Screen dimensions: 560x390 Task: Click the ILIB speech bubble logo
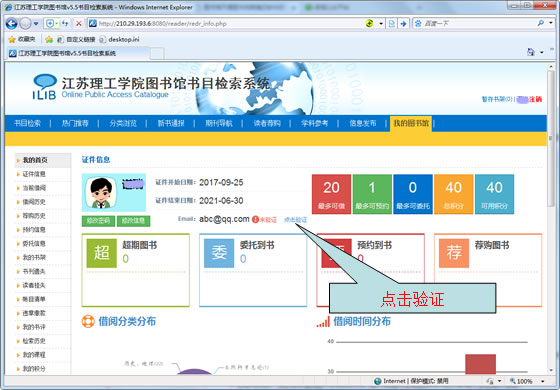tap(45, 86)
